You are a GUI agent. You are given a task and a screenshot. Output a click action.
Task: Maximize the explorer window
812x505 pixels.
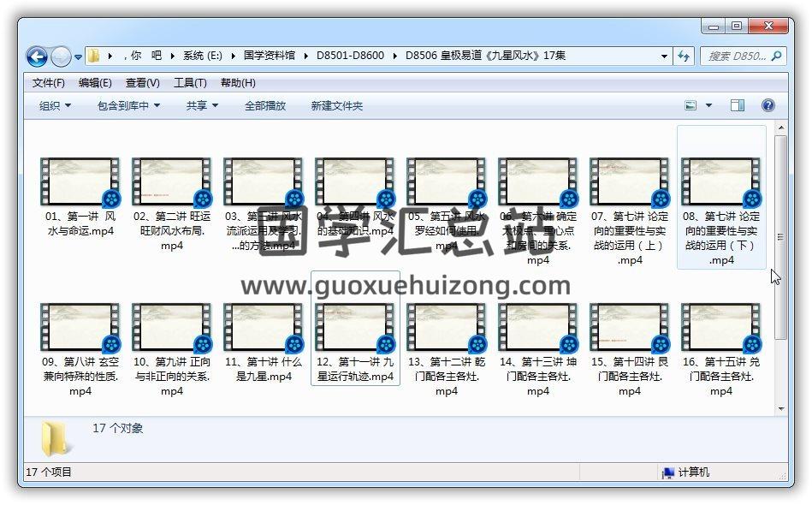click(x=737, y=26)
